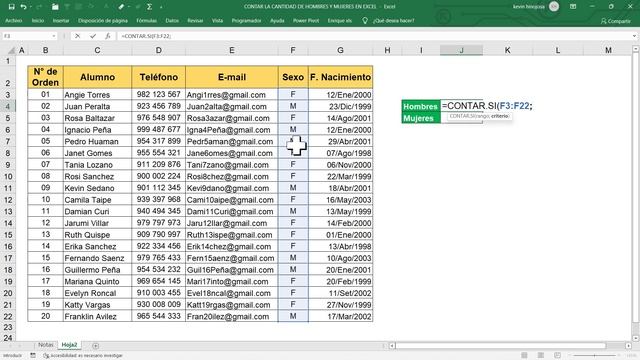Image resolution: width=640 pixels, height=360 pixels.
Task: Open the Power Pivot ribbon tab
Action: click(306, 20)
